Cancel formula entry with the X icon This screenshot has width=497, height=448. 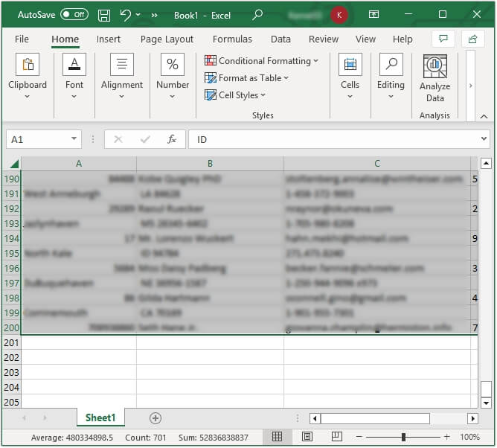pos(118,139)
